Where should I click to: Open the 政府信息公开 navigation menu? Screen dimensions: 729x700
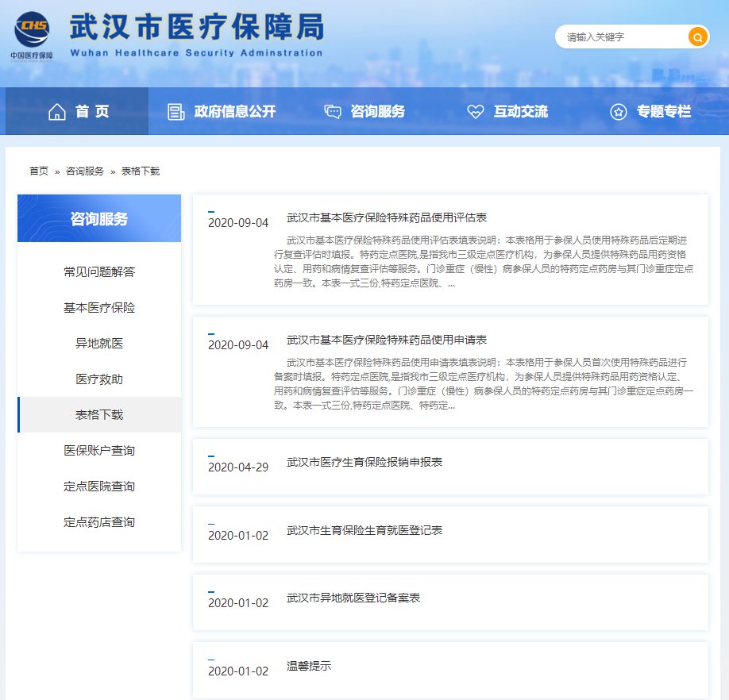pyautogui.click(x=234, y=112)
